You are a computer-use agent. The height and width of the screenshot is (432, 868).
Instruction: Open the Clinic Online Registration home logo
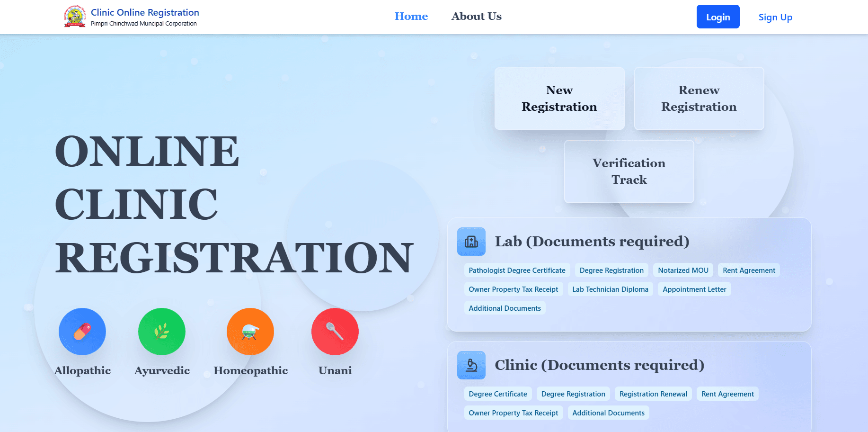pyautogui.click(x=144, y=12)
